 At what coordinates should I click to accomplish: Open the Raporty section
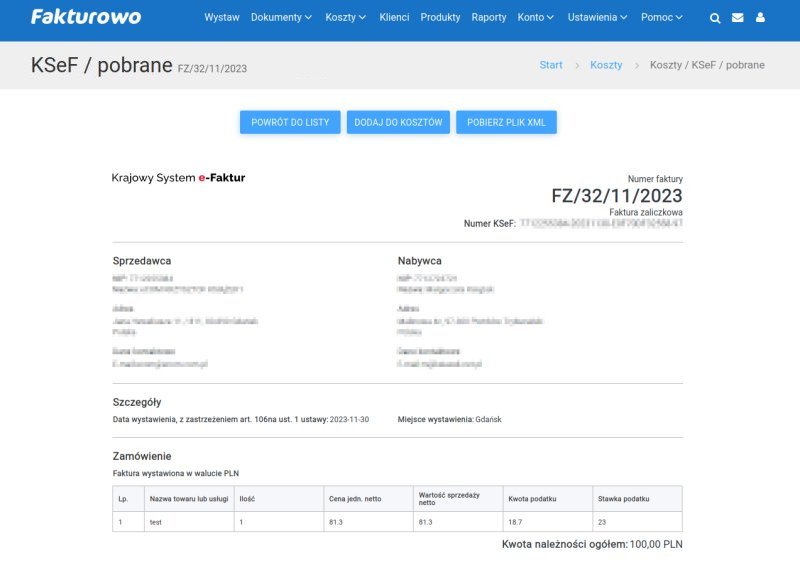(488, 17)
